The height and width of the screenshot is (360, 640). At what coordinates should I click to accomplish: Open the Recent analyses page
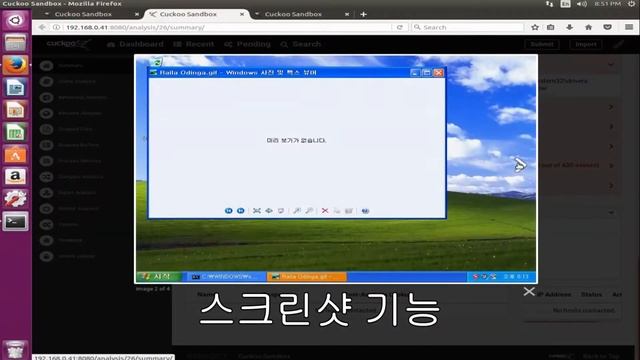(194, 44)
